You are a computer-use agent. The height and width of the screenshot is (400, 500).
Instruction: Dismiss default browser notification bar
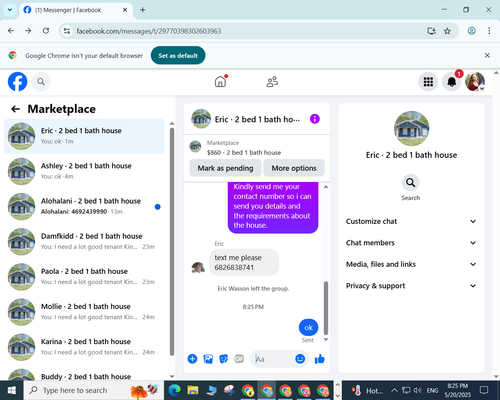click(x=487, y=55)
